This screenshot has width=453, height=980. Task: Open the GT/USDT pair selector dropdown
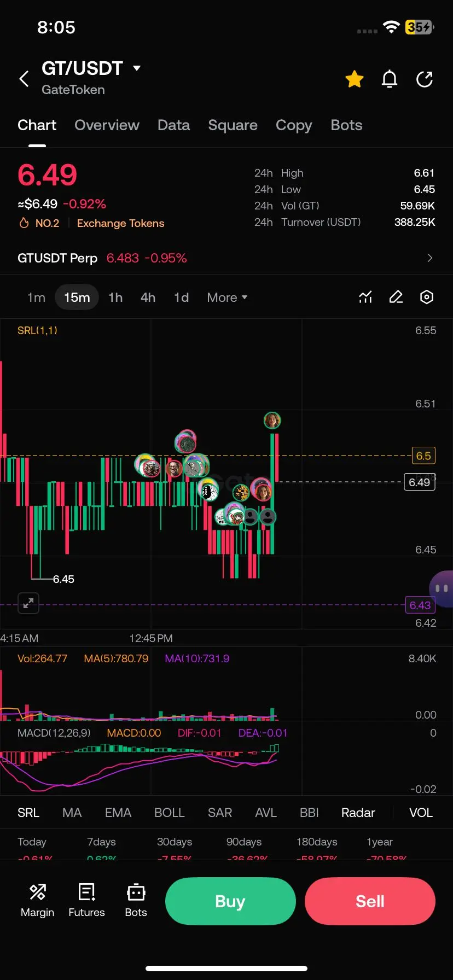click(x=91, y=68)
